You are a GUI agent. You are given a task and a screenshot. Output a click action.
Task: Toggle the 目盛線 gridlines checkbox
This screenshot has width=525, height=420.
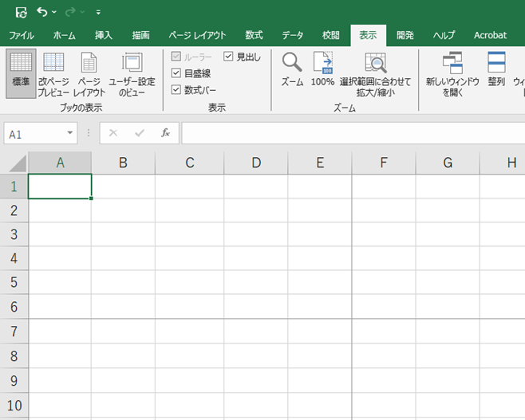pos(177,73)
